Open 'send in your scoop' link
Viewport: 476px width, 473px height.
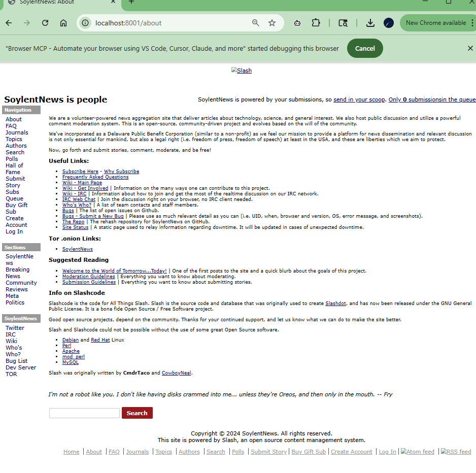click(359, 99)
